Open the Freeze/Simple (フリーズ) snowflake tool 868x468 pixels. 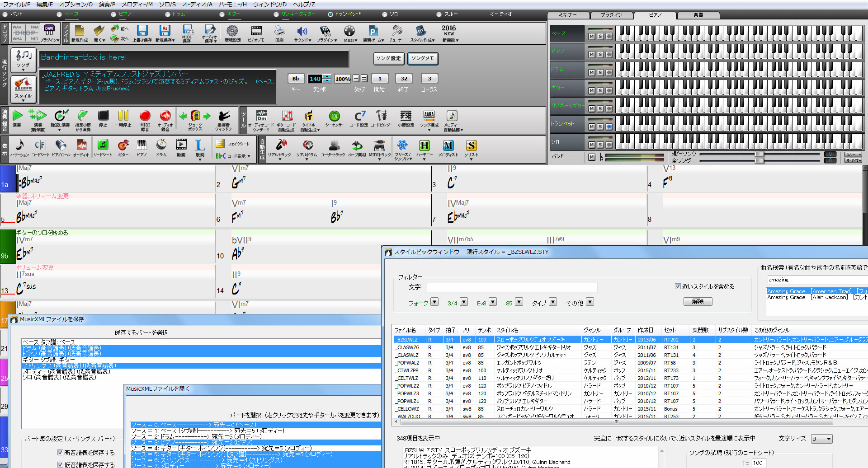(402, 149)
